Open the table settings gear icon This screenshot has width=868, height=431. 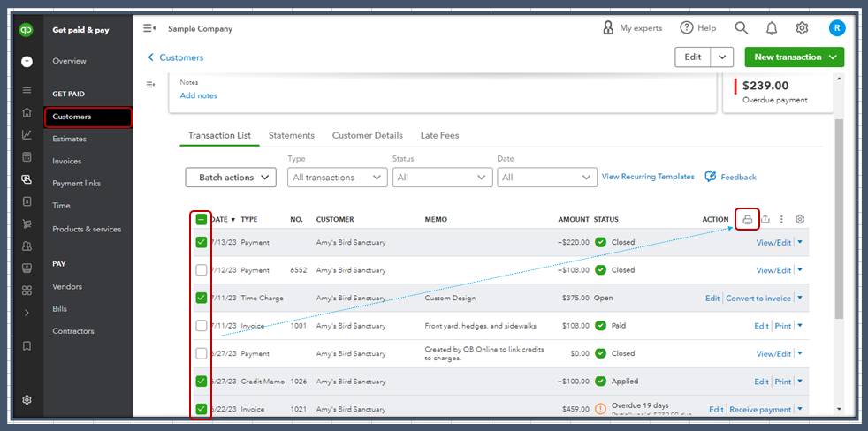point(799,219)
